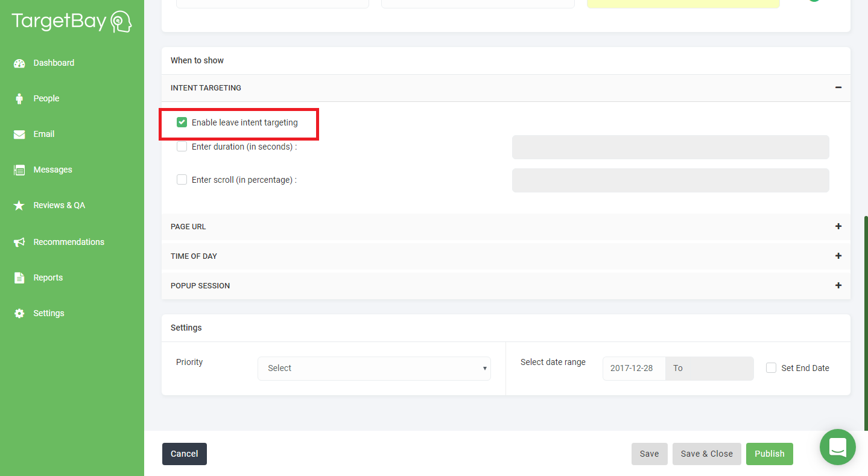Open Reports from sidebar
The image size is (868, 476).
click(x=48, y=278)
